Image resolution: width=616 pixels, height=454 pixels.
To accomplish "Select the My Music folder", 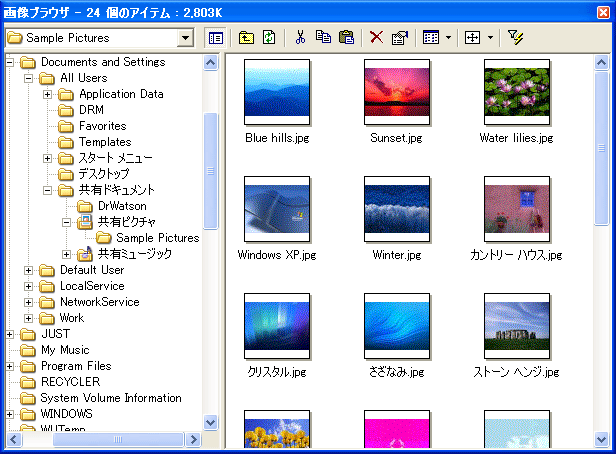I will click(x=65, y=350).
